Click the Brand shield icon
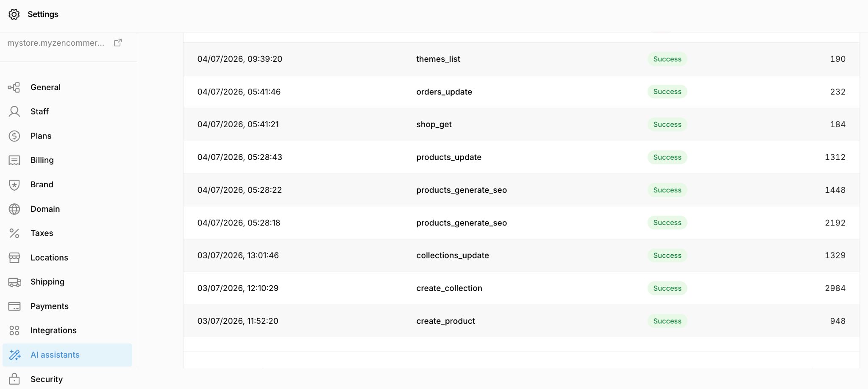 [14, 185]
